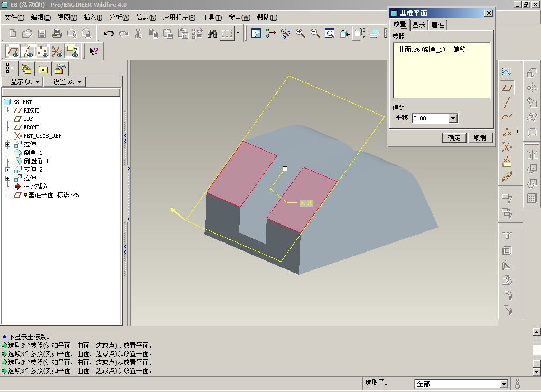The image size is (541, 392).
Task: Switch to the 显示 tab in datum plane dialog
Action: click(418, 25)
